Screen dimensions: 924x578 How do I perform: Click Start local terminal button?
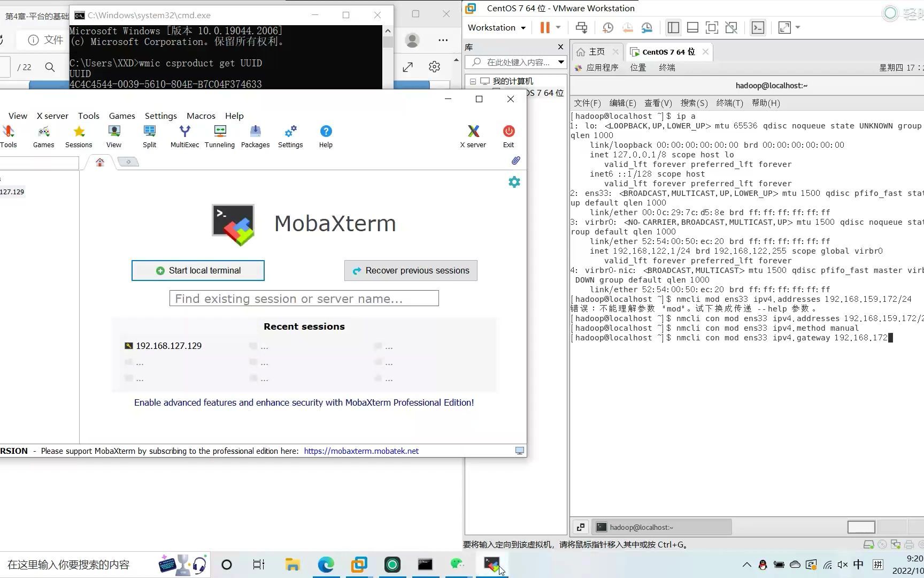198,270
